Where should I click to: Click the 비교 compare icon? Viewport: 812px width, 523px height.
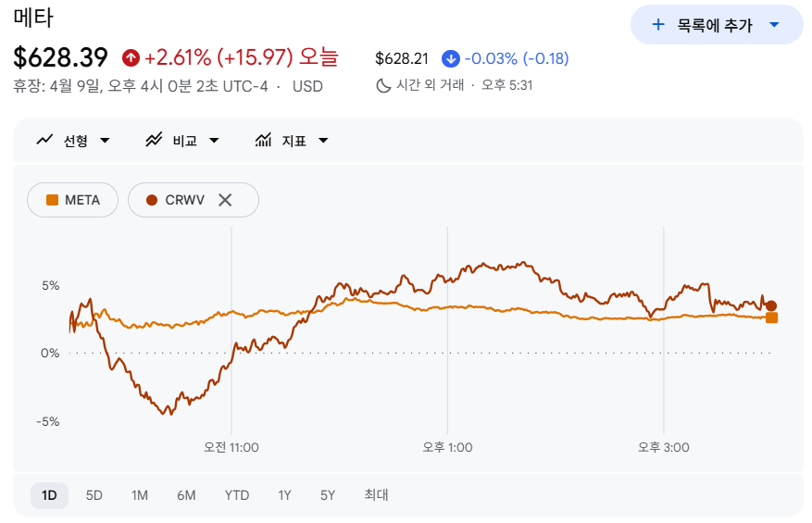154,141
